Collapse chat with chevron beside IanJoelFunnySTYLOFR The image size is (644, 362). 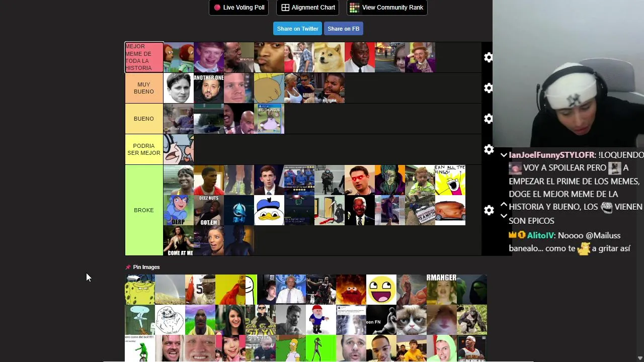click(504, 155)
